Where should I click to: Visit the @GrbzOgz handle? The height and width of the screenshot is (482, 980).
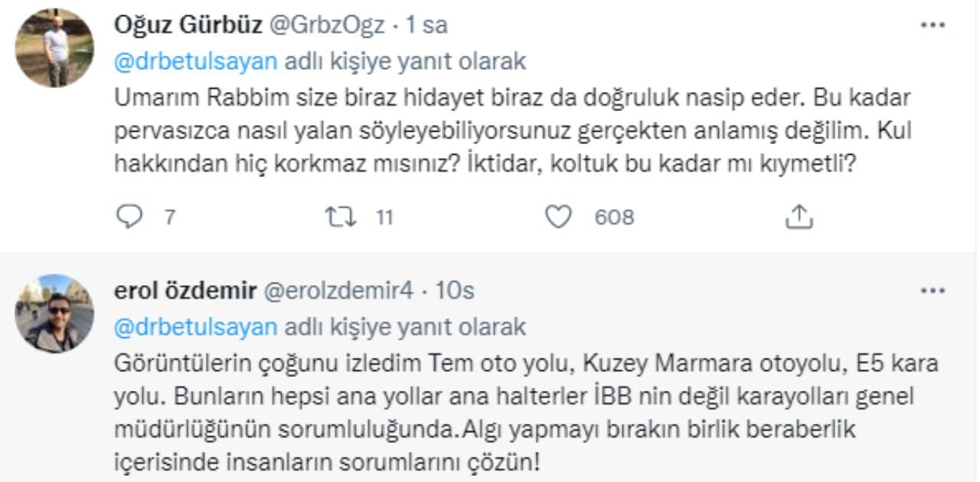point(325,25)
